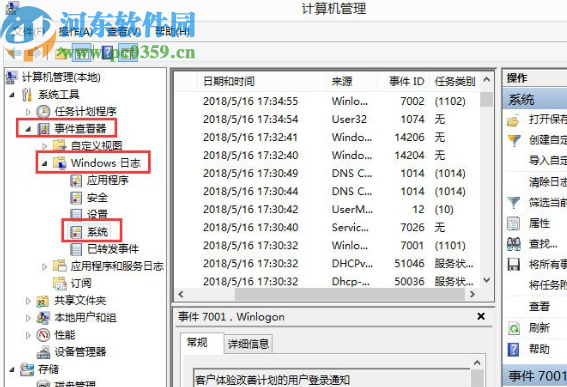The height and width of the screenshot is (387, 567).
Task: Select the Task Scheduler clock icon
Action: 43,111
